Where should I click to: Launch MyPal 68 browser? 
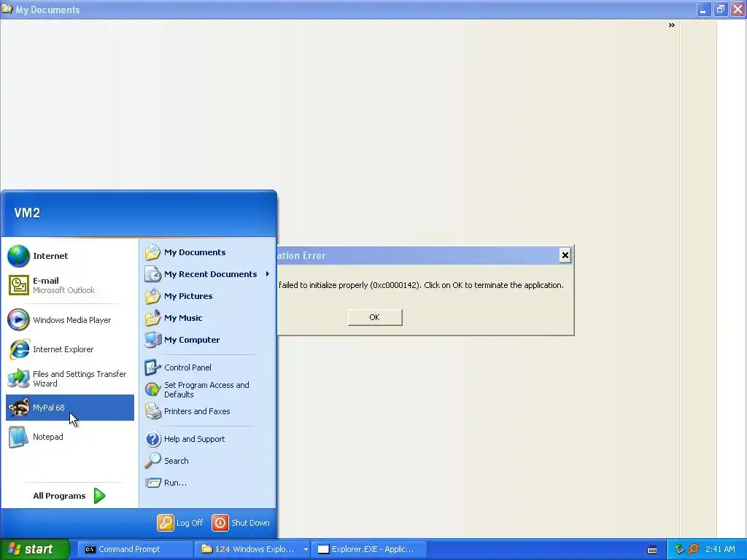pos(69,408)
